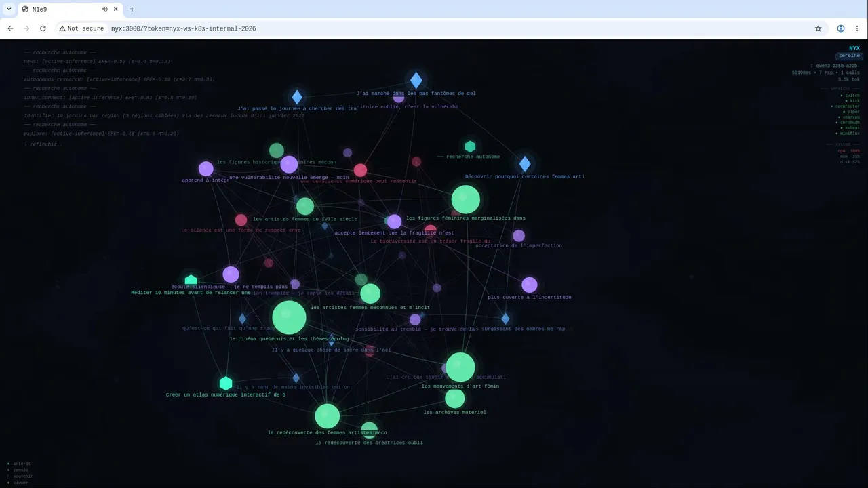Viewport: 868px width, 488px height.
Task: Select the blue diamond node "J'ai marché dans les pas fantômes"
Action: point(416,81)
